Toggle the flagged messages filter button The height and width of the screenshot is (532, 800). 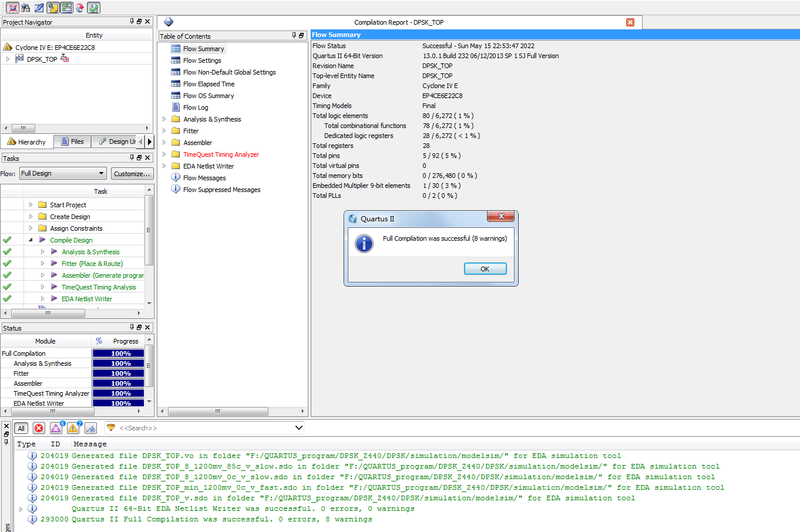pyautogui.click(x=90, y=428)
